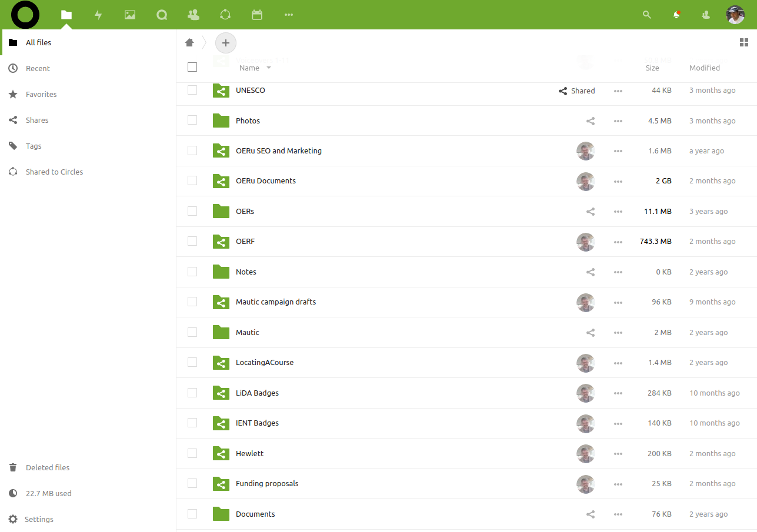757x532 pixels.
Task: Switch to grid view using the grid icon
Action: pos(744,42)
